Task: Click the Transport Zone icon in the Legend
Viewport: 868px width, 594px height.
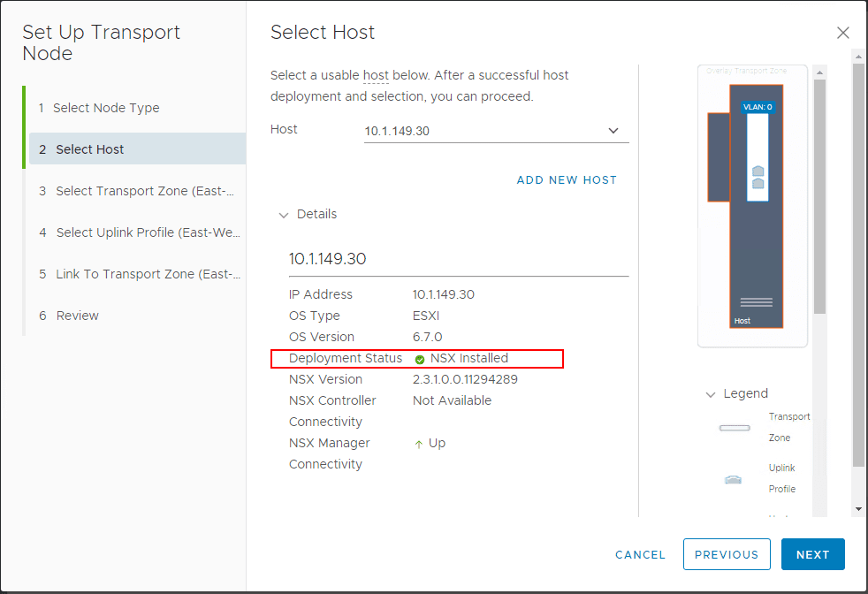Action: pyautogui.click(x=734, y=427)
